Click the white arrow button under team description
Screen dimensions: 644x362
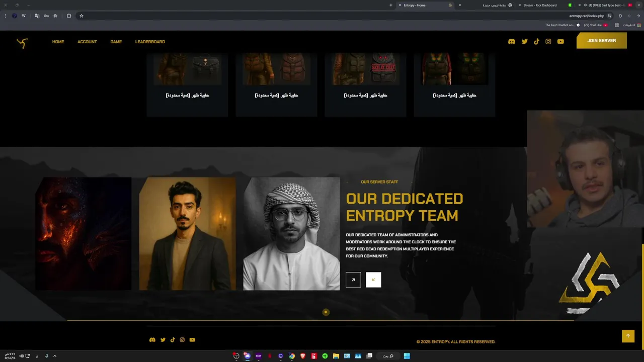point(373,280)
